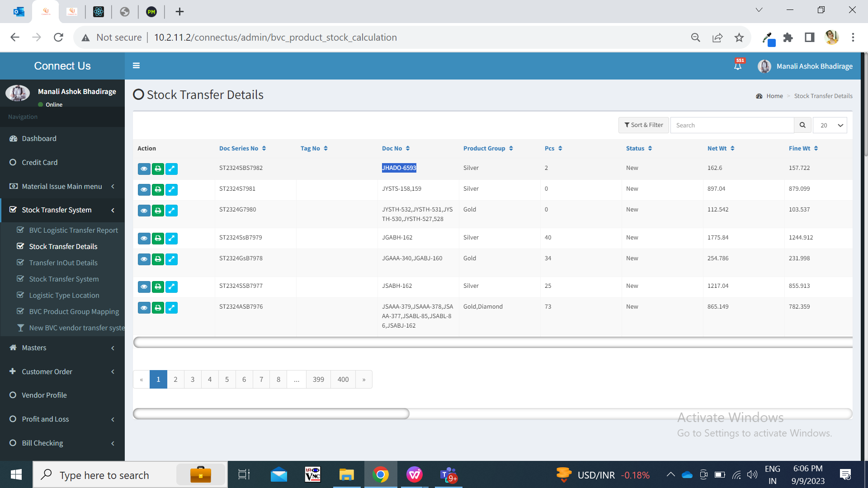Image resolution: width=868 pixels, height=488 pixels.
Task: Expand row ST2324S7981 with arrows icon
Action: tap(171, 190)
